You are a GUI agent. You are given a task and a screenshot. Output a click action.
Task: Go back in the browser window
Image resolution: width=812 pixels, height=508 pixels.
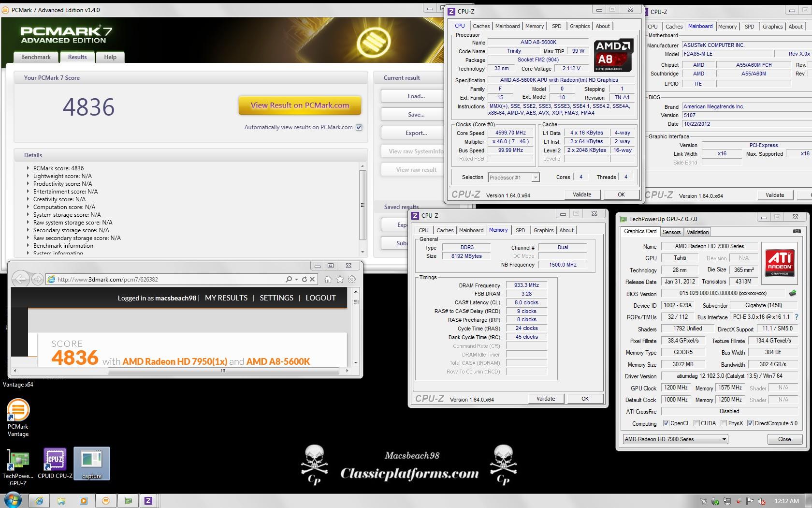(20, 279)
